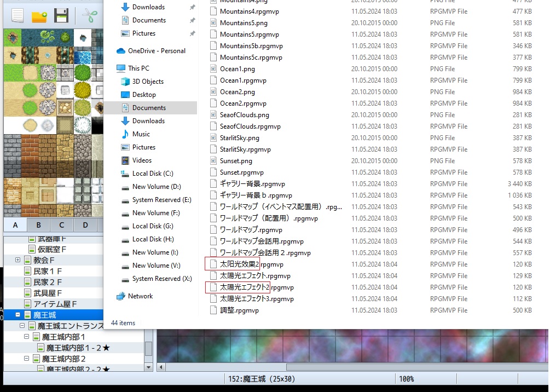Expand the 教会F map tree node
This screenshot has height=392, width=550.
tap(18, 260)
